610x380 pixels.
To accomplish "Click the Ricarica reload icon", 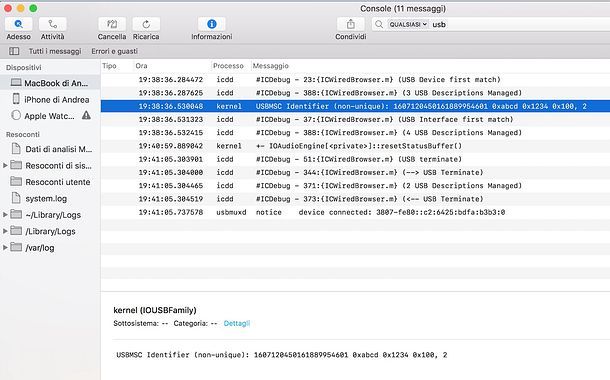I will tap(146, 24).
